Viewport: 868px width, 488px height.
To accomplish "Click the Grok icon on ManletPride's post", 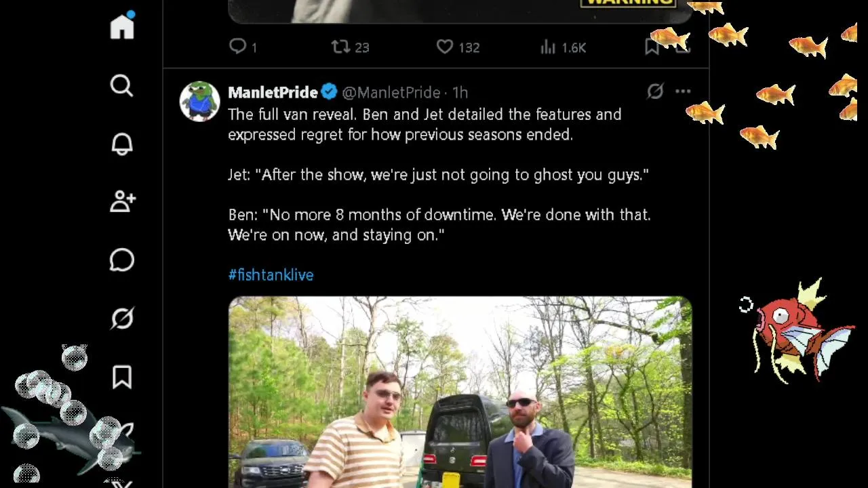I will (654, 91).
